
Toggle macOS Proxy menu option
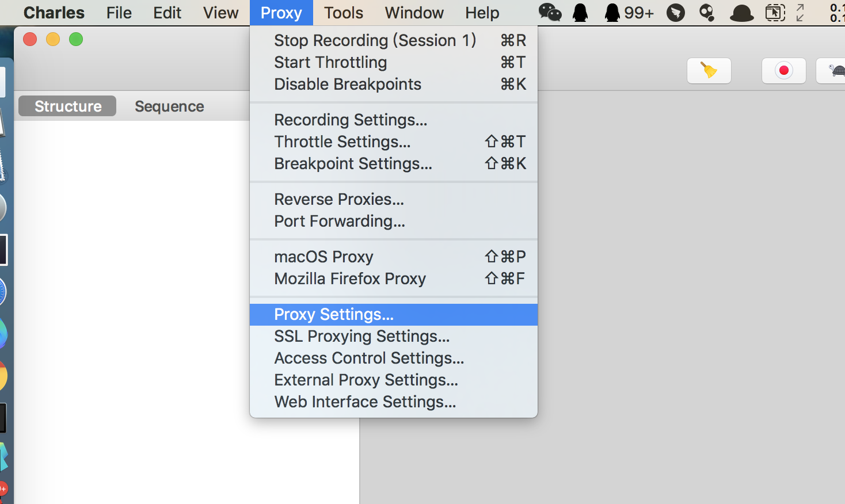[x=323, y=257]
